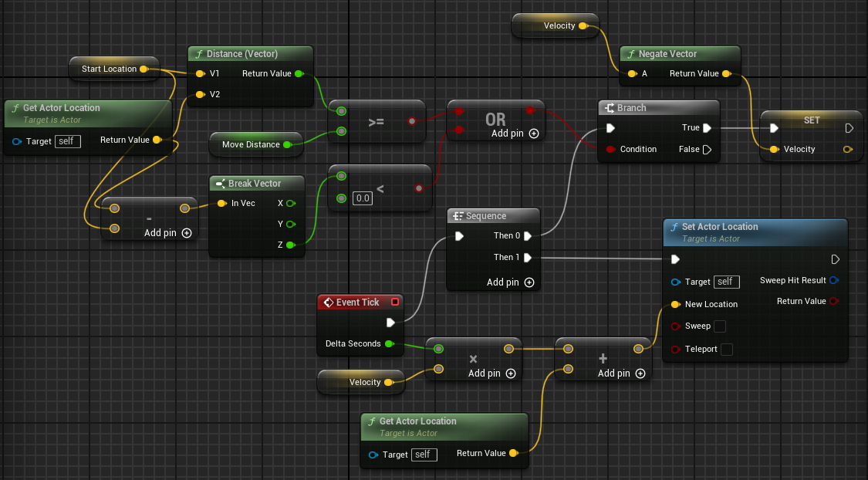
Task: Click the Break Vector node icon
Action: click(221, 183)
